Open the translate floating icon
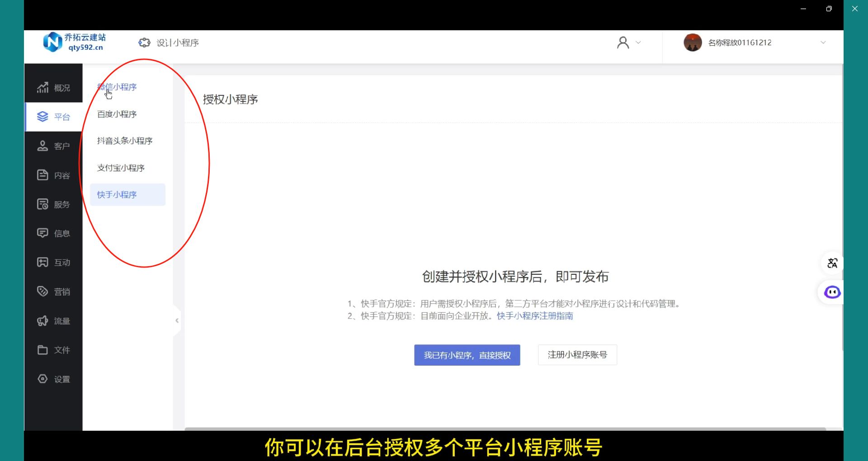868x461 pixels. click(832, 263)
